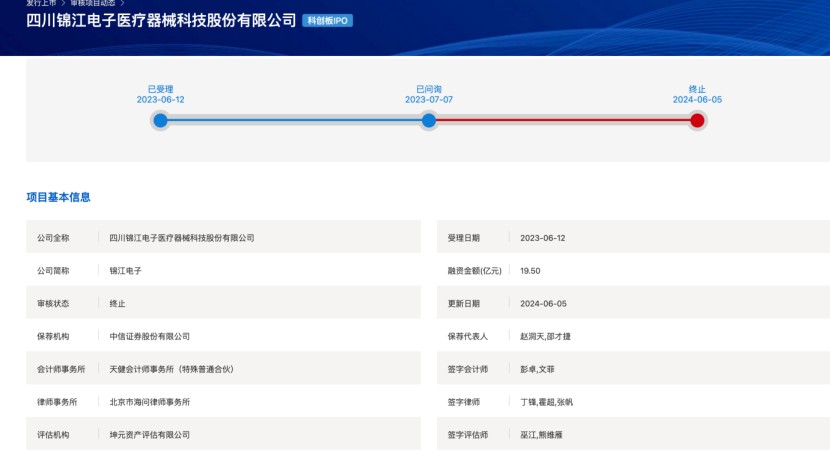Click signing lawyers 丁锋,霍超,张帆
Viewport: 830px width, 452px height.
(546, 402)
